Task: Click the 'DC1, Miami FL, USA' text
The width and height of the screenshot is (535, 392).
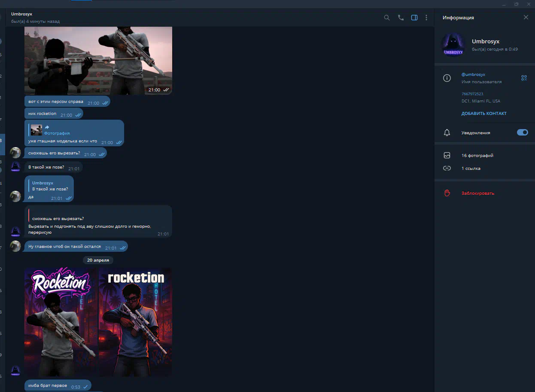Action: 481,101
